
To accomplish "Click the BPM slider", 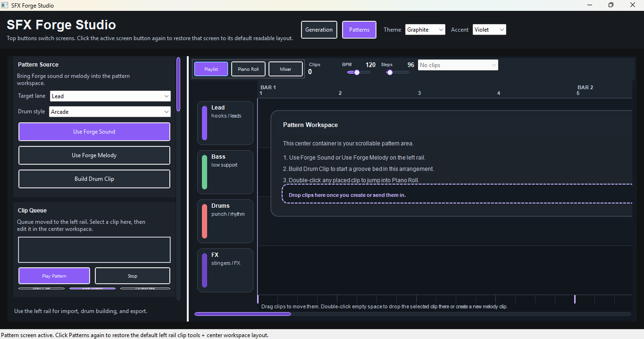I will click(359, 72).
